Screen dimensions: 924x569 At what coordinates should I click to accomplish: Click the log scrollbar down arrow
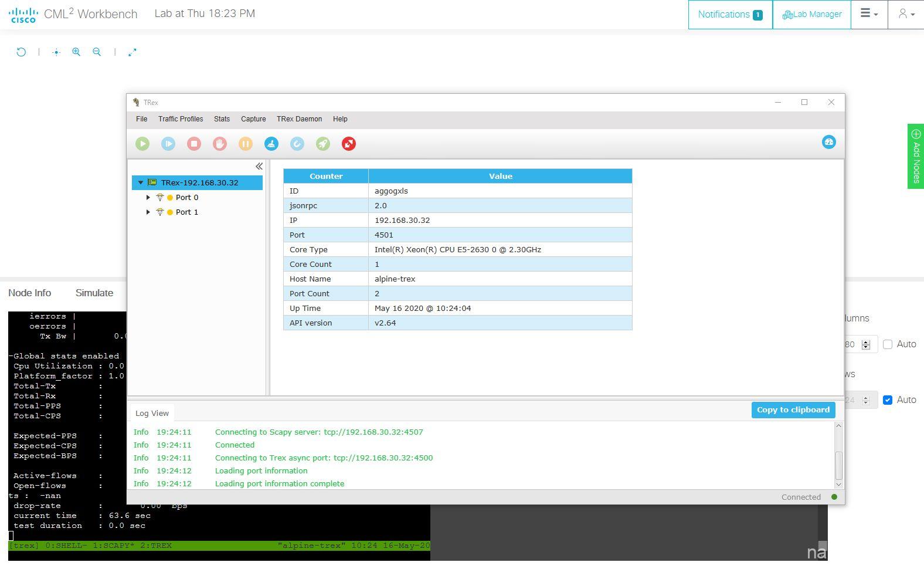[838, 485]
